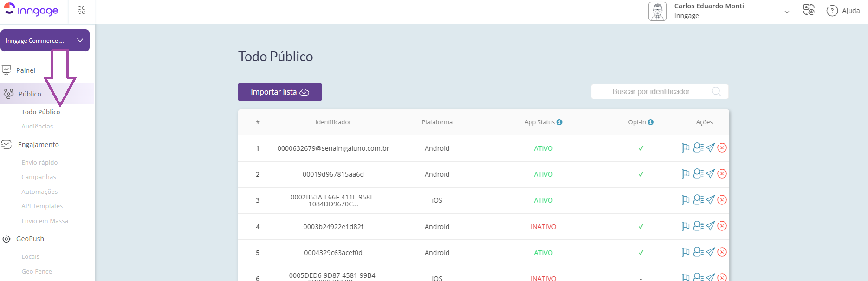Image resolution: width=868 pixels, height=281 pixels.
Task: Open Audiências in the sidebar
Action: click(37, 126)
